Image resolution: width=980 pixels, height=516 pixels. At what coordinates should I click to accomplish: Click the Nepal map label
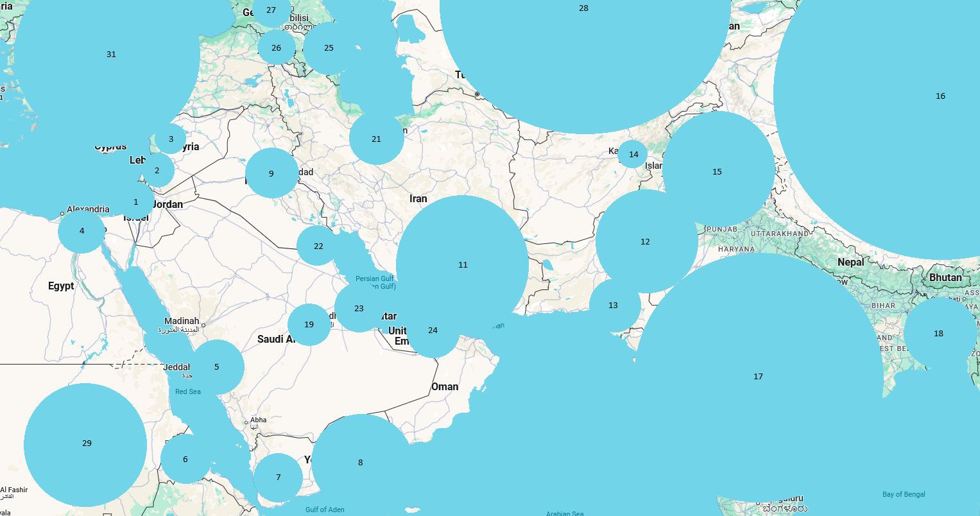tap(850, 262)
